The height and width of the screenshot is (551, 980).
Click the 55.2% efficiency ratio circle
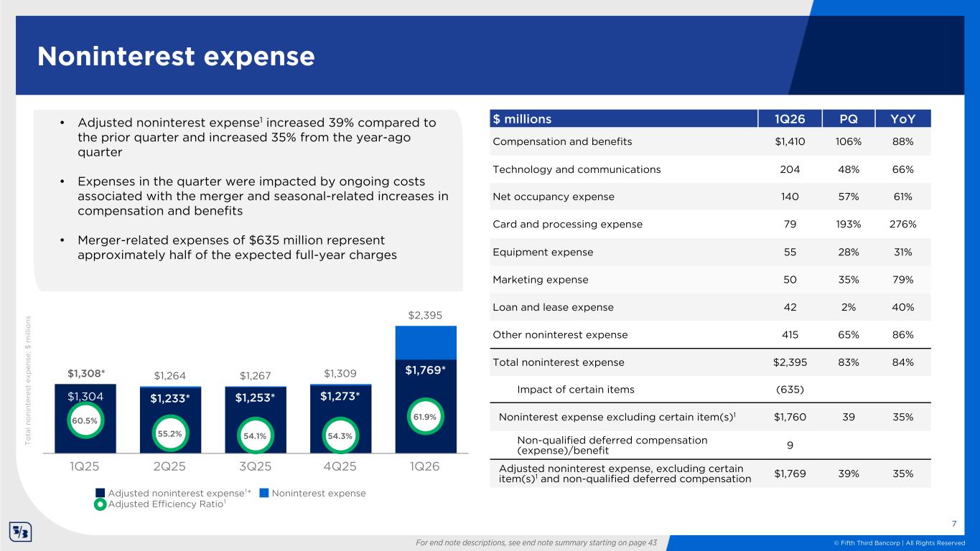coord(169,434)
